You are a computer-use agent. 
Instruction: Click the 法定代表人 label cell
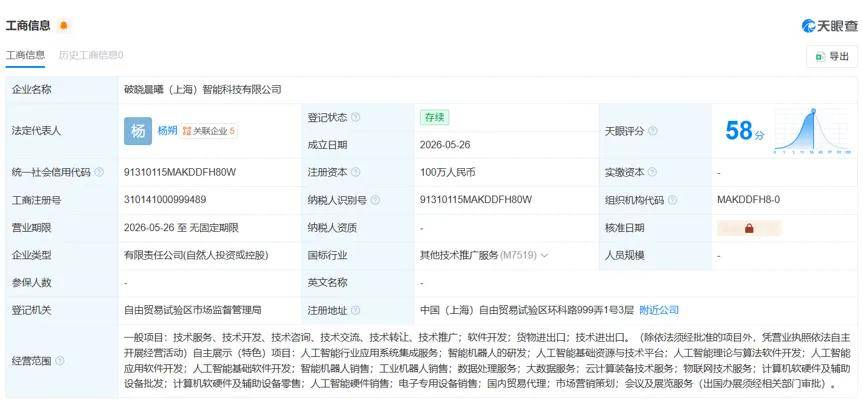[x=62, y=131]
